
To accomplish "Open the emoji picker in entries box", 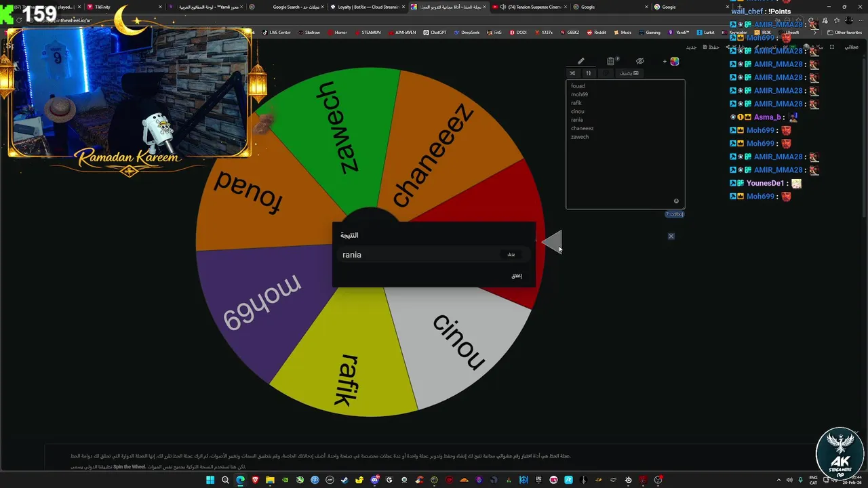I will pyautogui.click(x=676, y=201).
